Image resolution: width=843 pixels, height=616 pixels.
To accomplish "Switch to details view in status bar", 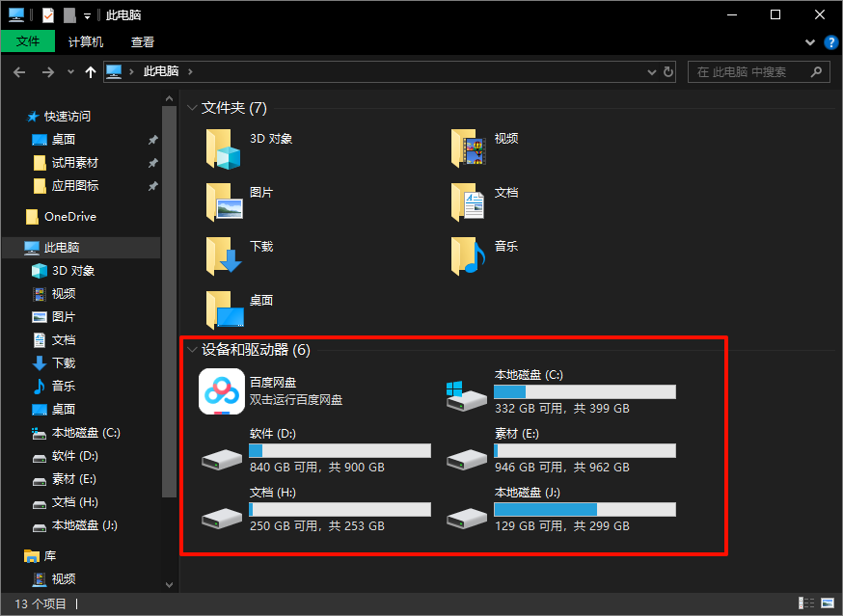I will click(x=806, y=603).
